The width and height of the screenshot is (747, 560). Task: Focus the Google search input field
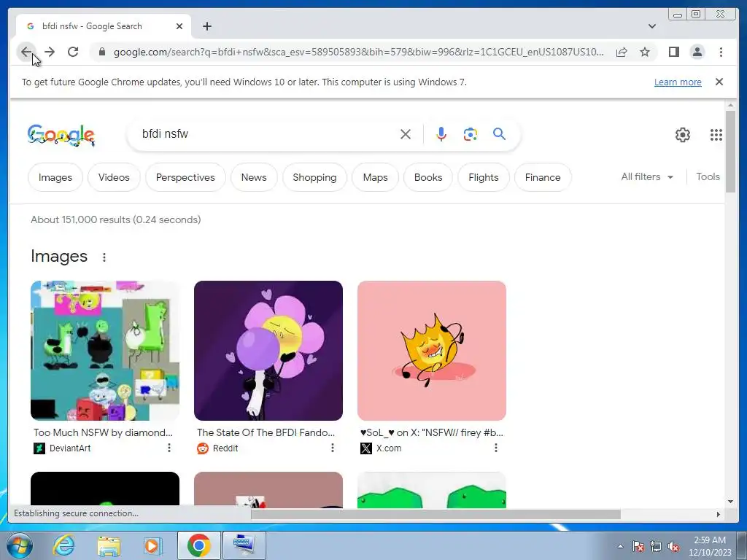267,134
